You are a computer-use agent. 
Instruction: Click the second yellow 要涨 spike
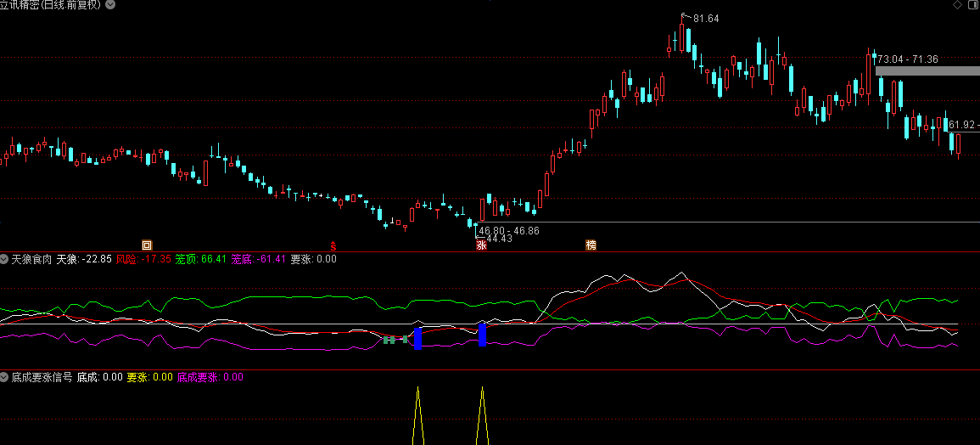click(x=482, y=415)
